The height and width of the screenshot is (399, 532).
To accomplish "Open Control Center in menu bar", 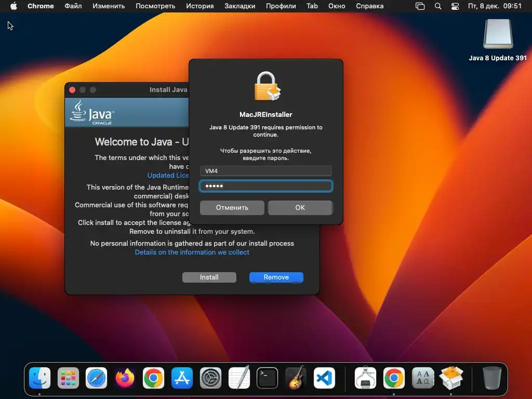I will [455, 6].
